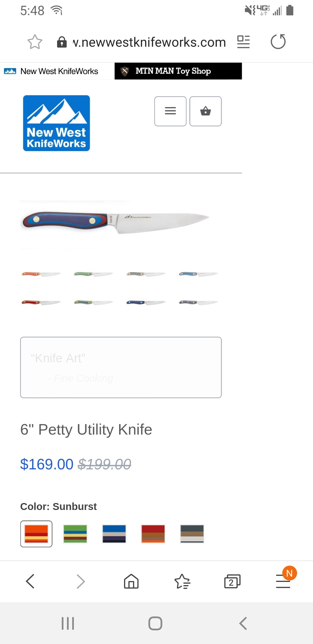Image resolution: width=313 pixels, height=644 pixels.
Task: Tap the website address in URL bar
Action: pos(149,42)
